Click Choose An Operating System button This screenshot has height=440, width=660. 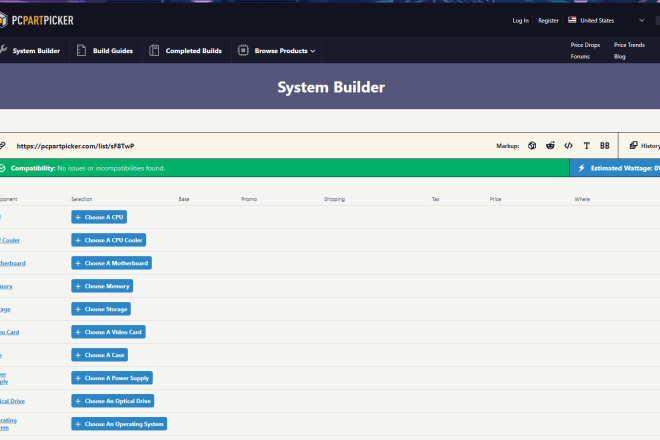click(x=119, y=424)
